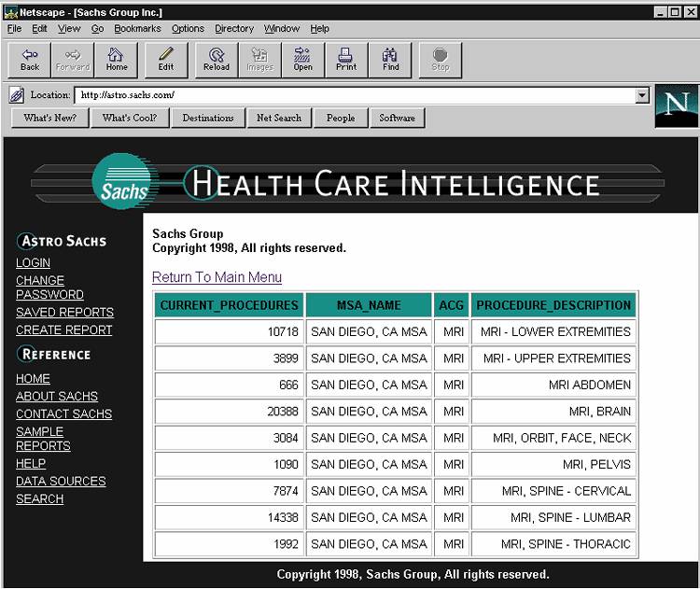Image resolution: width=700 pixels, height=589 pixels.
Task: Click the Back toolbar icon
Action: pos(30,60)
